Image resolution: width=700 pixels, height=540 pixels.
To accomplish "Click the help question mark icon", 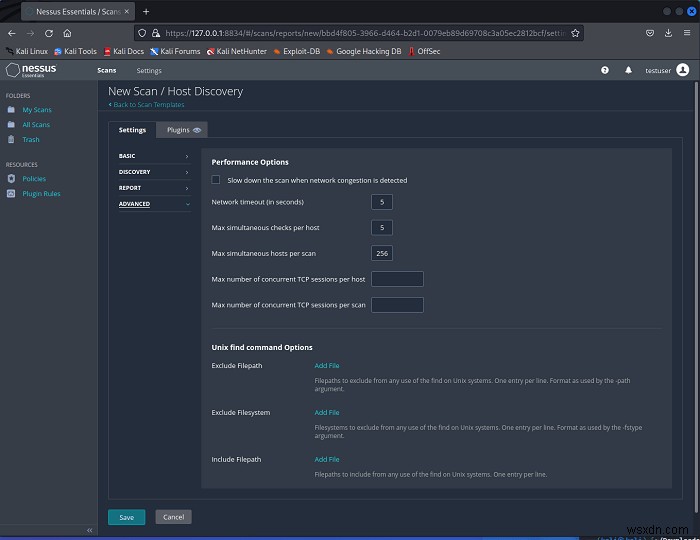I will pos(604,70).
